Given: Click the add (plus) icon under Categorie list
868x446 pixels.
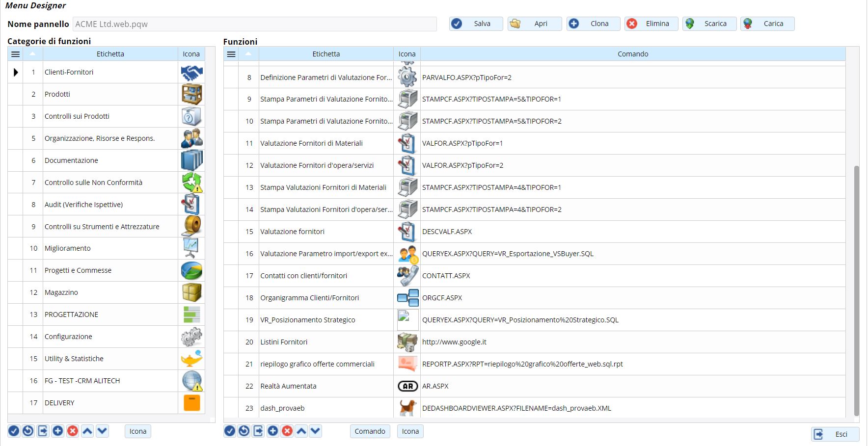Looking at the screenshot, I should point(58,431).
